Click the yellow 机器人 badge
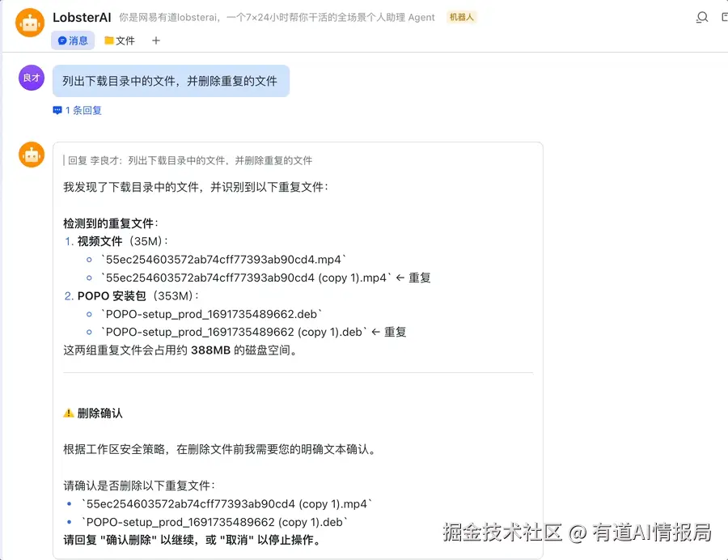The image size is (728, 560). (x=461, y=16)
